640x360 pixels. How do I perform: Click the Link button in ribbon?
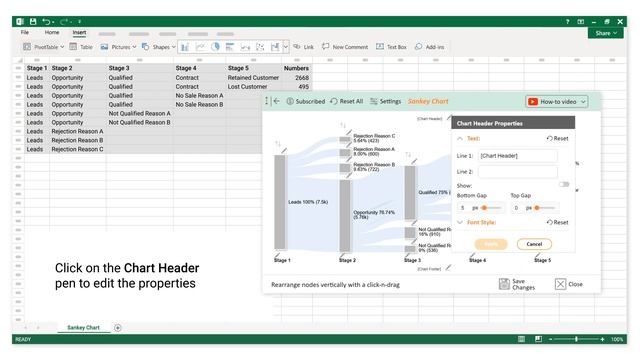point(303,47)
